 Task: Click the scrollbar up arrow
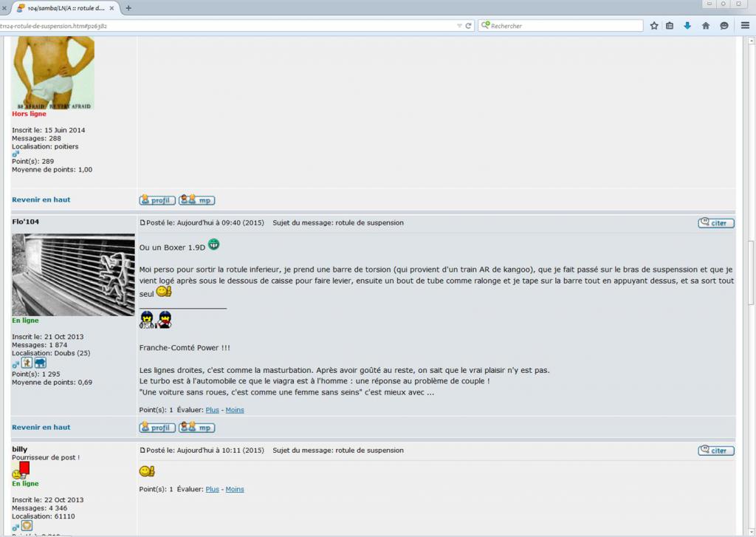[751, 41]
